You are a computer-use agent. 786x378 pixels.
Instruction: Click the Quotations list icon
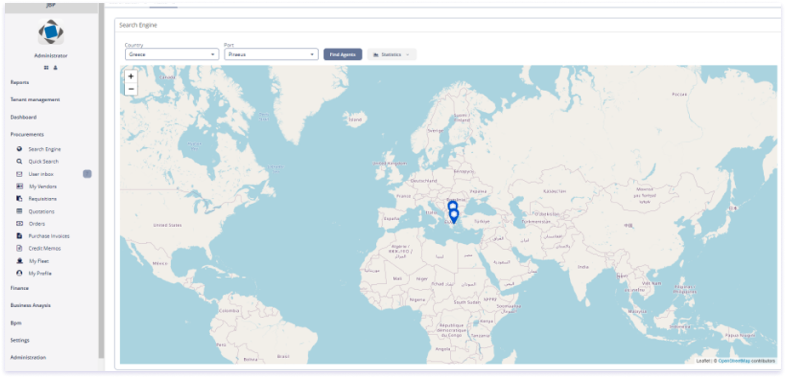click(19, 211)
